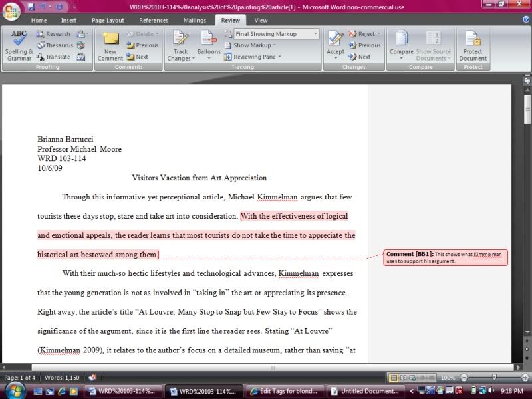Switch to the Insert tab
532x399 pixels.
coord(68,21)
